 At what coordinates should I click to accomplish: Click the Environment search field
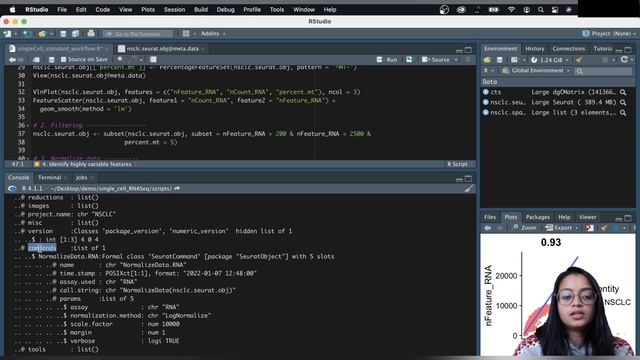pos(603,71)
